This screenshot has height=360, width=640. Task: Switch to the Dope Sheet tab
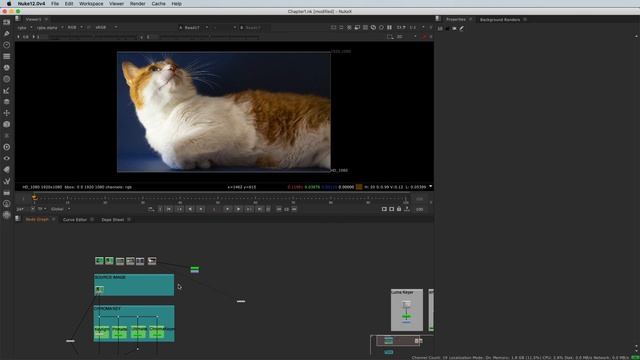pos(113,220)
